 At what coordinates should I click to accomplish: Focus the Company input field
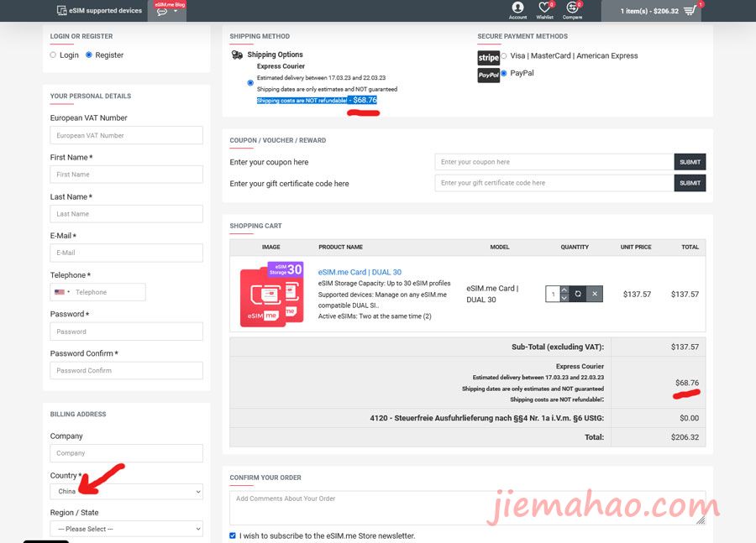tap(126, 453)
